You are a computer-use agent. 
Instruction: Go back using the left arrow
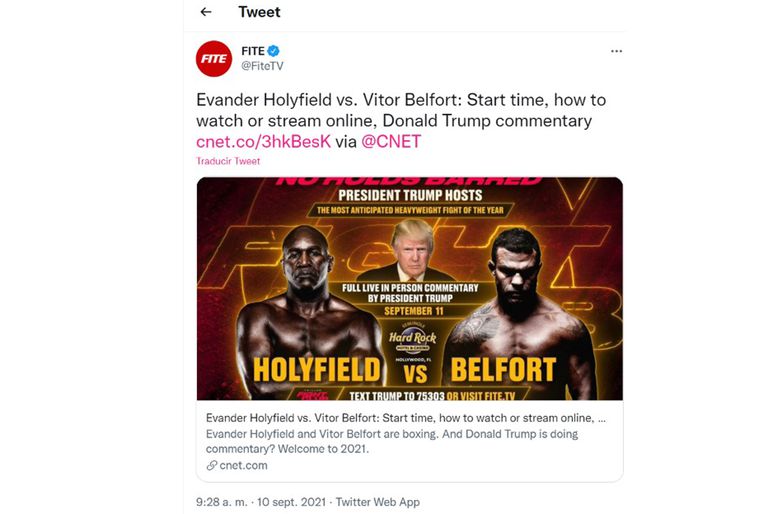click(x=206, y=12)
